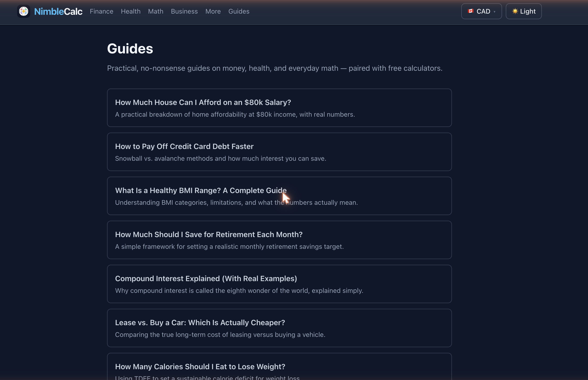This screenshot has height=380, width=588.
Task: Open the Math menu
Action: pyautogui.click(x=156, y=11)
